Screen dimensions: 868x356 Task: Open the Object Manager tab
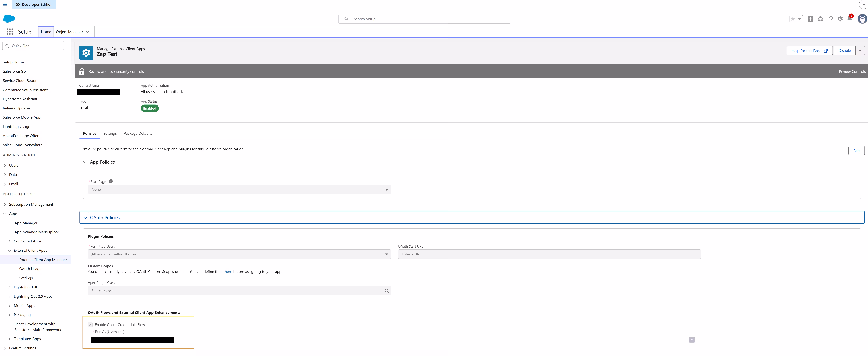pyautogui.click(x=69, y=32)
